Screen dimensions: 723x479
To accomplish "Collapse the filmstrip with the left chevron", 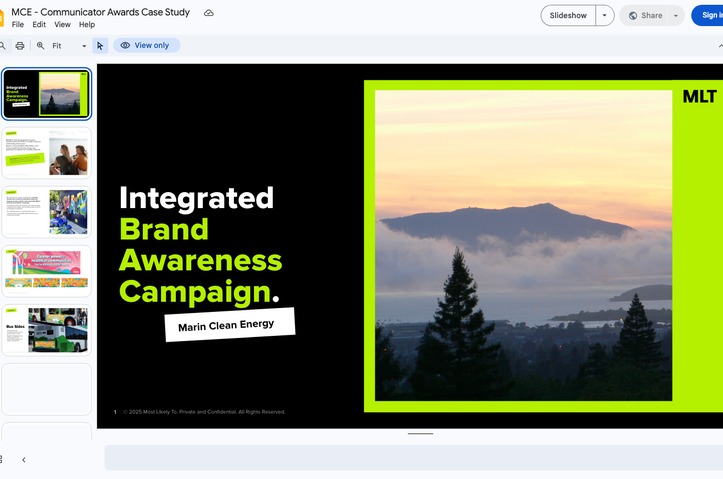I will [x=24, y=460].
